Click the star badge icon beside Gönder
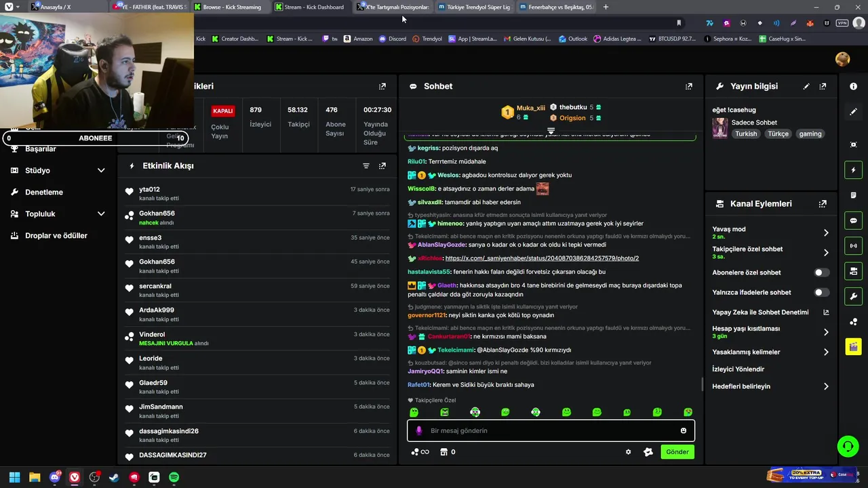This screenshot has width=868, height=488. (648, 452)
